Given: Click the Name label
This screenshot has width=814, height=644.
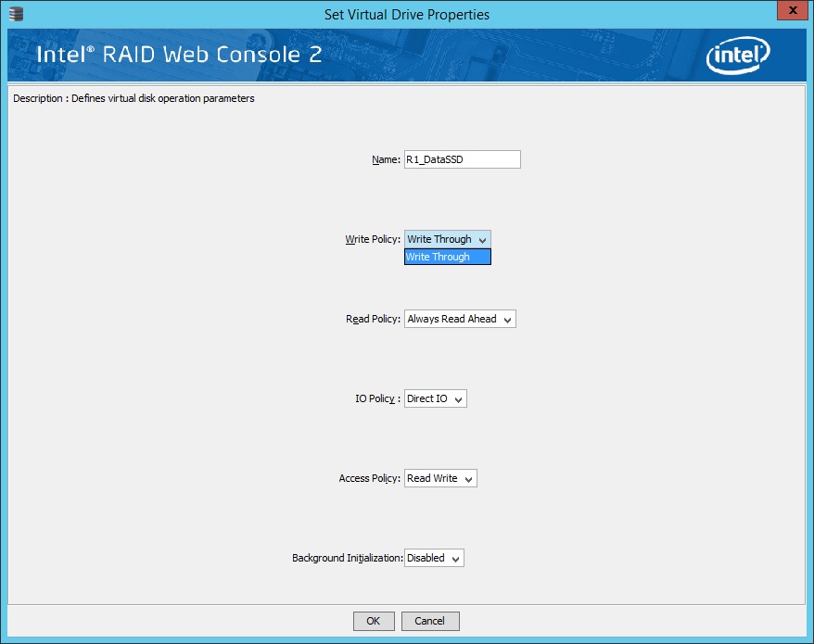Looking at the screenshot, I should click(x=386, y=159).
